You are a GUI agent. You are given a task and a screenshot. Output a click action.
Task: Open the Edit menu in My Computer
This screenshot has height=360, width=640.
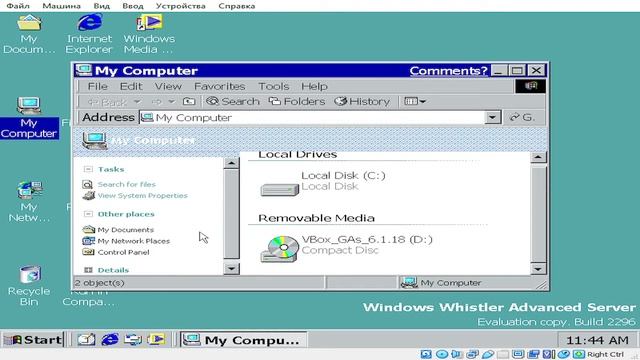pos(131,86)
